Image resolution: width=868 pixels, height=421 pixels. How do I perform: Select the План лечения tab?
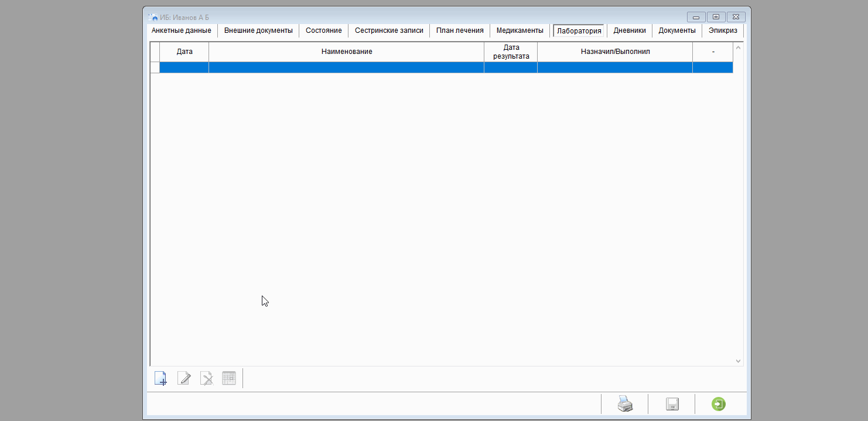pos(460,30)
